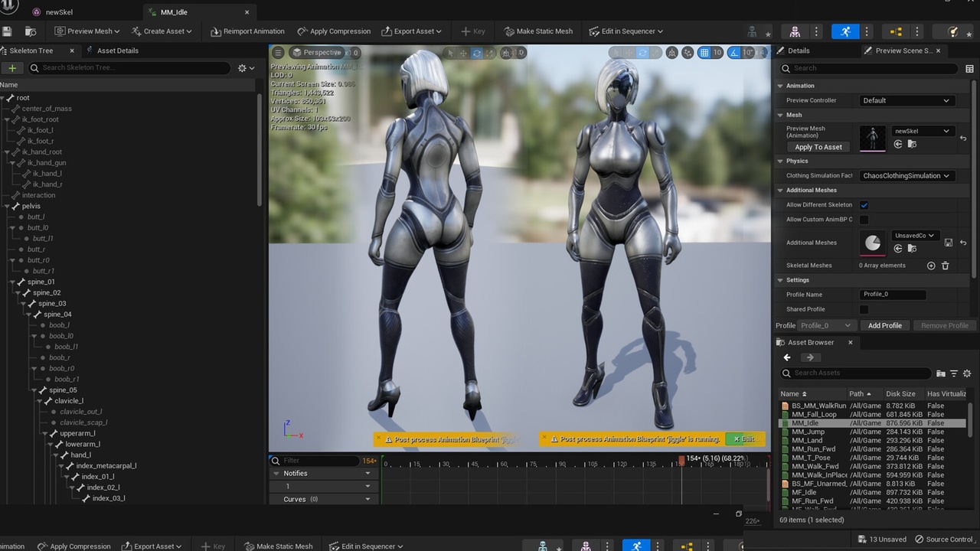The height and width of the screenshot is (551, 980).
Task: Click the green Edit button on the jiggle warning
Action: click(743, 439)
